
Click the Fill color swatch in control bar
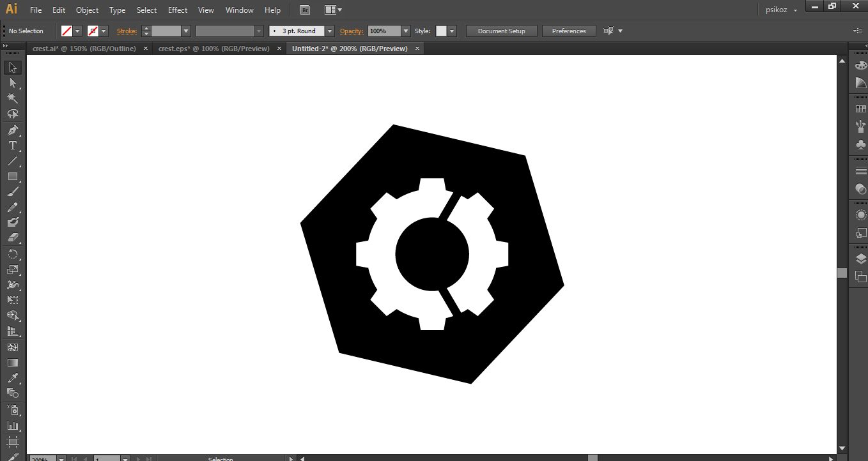[x=66, y=31]
